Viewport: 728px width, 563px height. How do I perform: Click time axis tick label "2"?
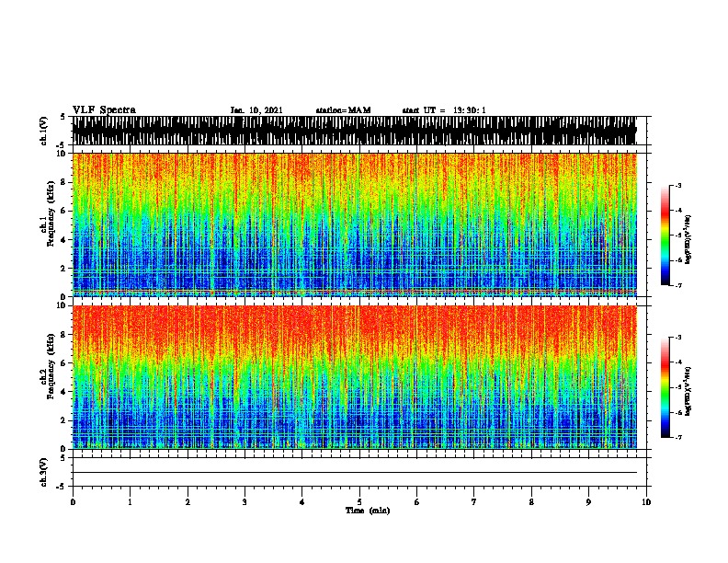tap(188, 502)
